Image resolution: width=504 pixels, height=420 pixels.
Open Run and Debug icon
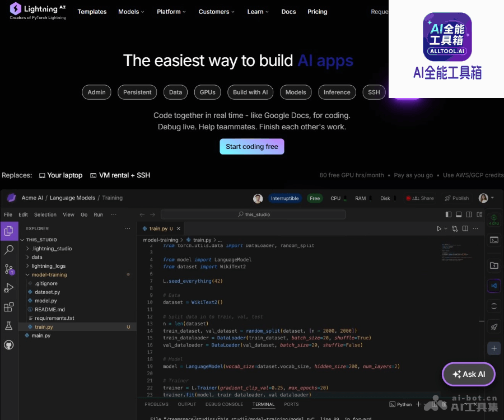9,288
